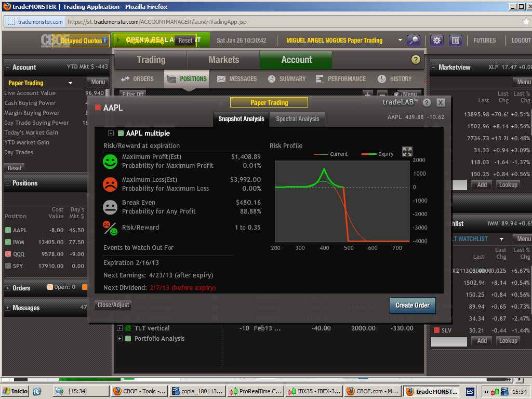The height and width of the screenshot is (399, 532).
Task: Click the ES language indicator in tray
Action: tap(470, 392)
